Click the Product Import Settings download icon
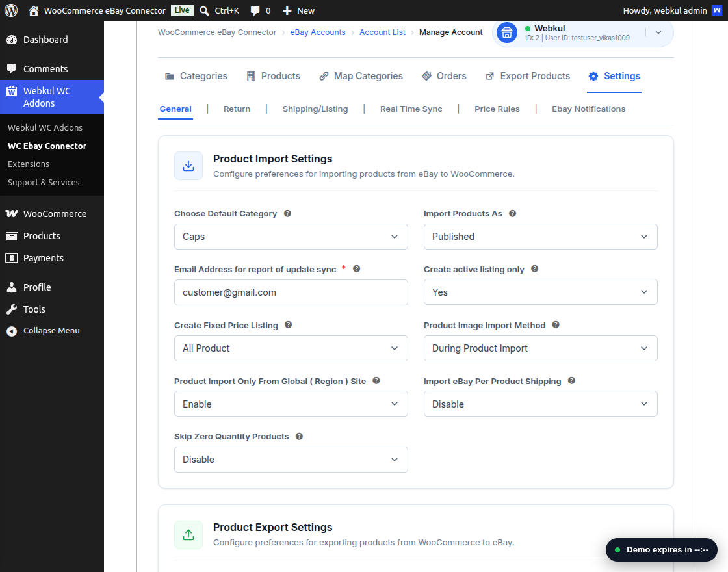This screenshot has height=572, width=728. 188,166
